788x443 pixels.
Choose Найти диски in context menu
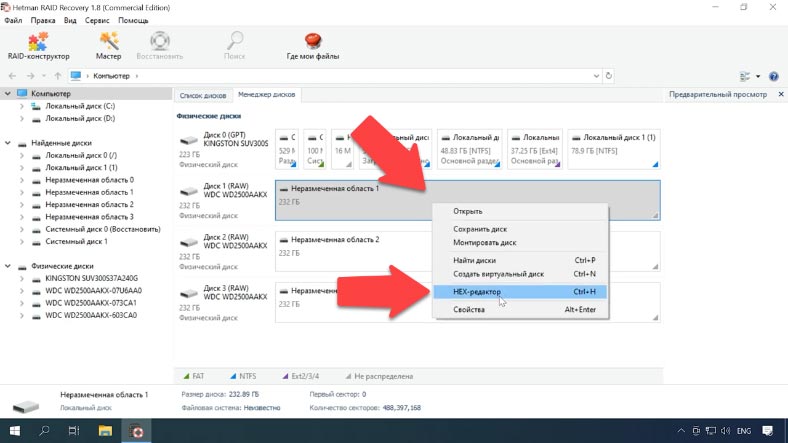click(x=520, y=260)
